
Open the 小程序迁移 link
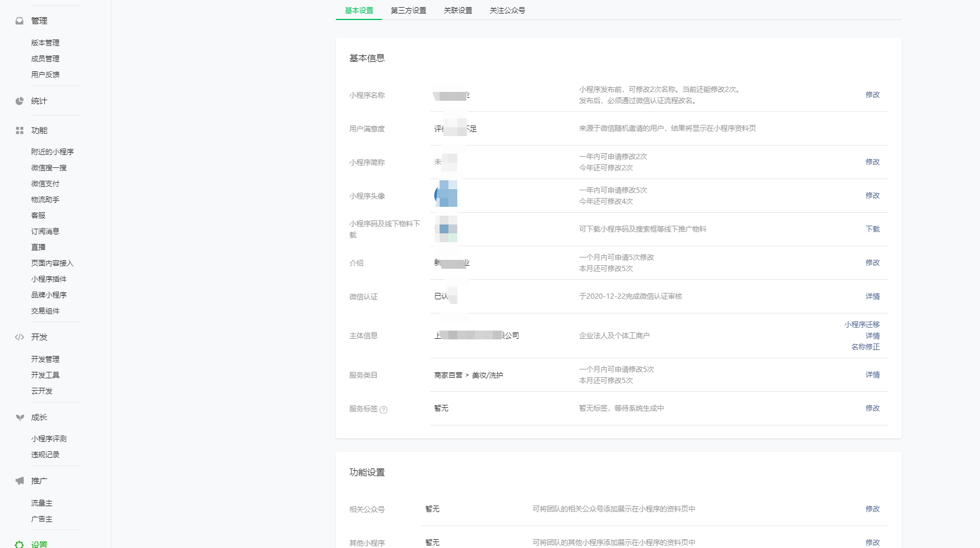(862, 325)
